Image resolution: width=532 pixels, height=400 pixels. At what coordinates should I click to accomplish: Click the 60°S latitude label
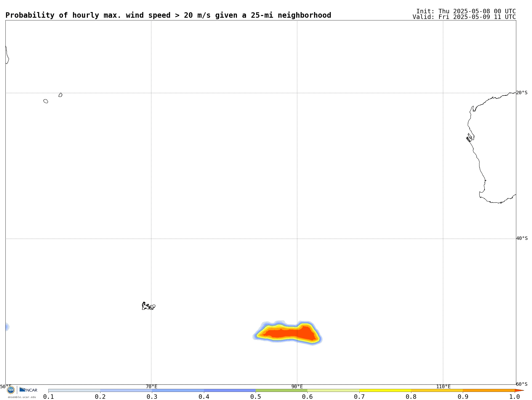point(522,384)
